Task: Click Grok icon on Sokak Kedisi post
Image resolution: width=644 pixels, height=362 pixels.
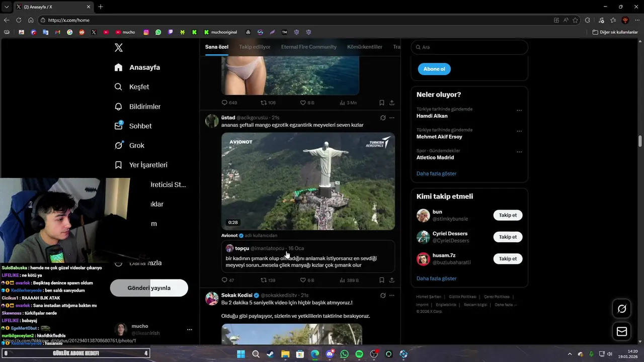Action: (383, 296)
